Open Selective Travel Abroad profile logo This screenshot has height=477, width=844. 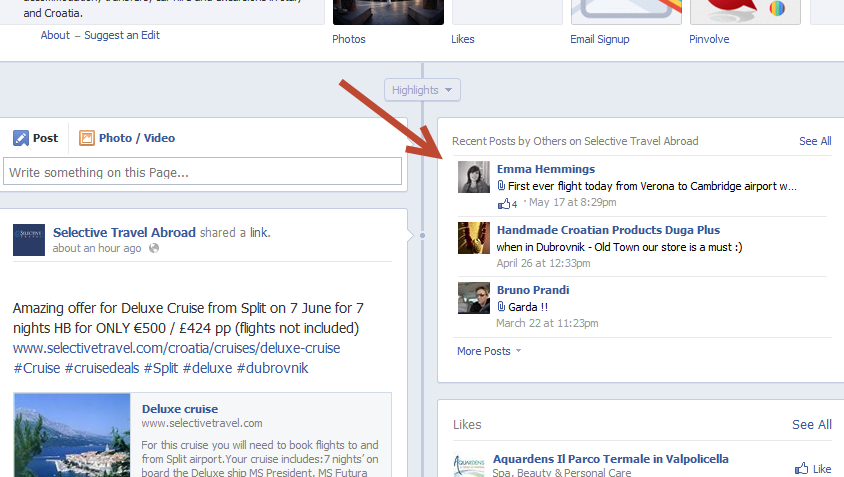coord(29,240)
